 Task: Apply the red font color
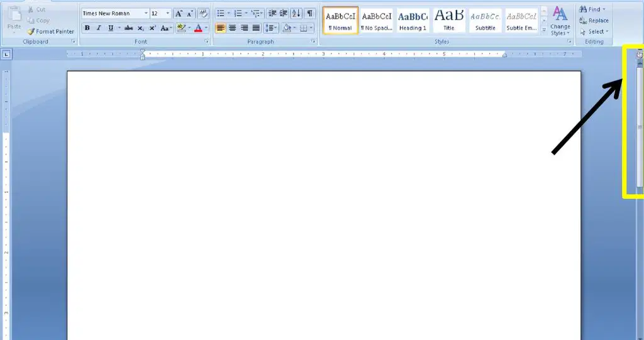click(198, 28)
